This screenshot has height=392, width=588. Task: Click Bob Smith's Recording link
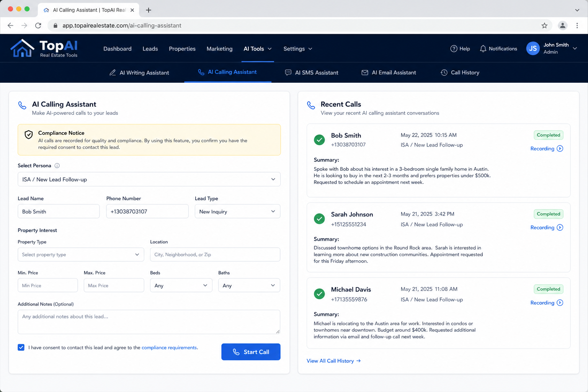tap(542, 149)
